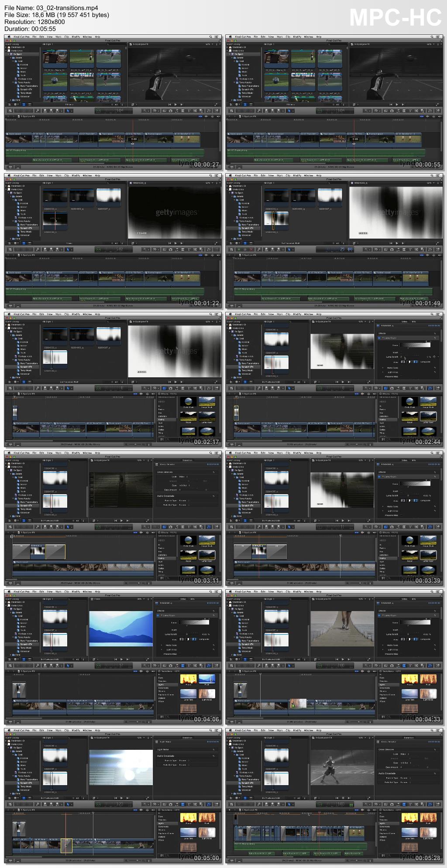Image resolution: width=447 pixels, height=868 pixels.
Task: Switch browser to list view, 00:00:55 frame
Action: pos(251,104)
